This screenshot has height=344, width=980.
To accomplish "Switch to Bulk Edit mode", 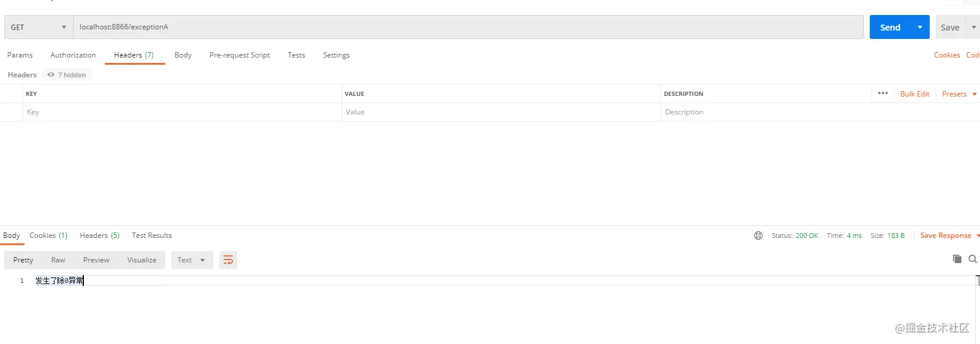I will [x=915, y=94].
